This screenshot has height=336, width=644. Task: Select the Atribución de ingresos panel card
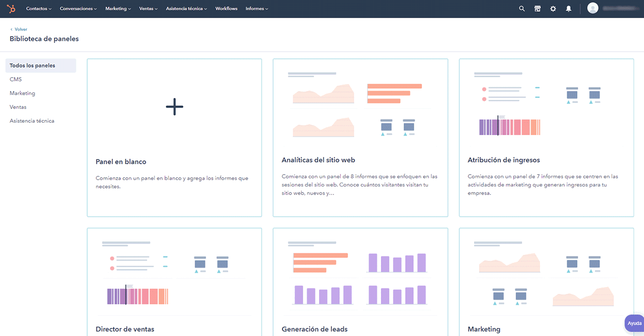tap(546, 138)
